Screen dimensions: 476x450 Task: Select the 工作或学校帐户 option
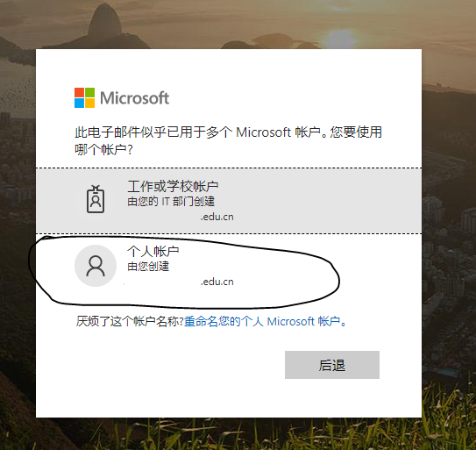[x=229, y=201]
